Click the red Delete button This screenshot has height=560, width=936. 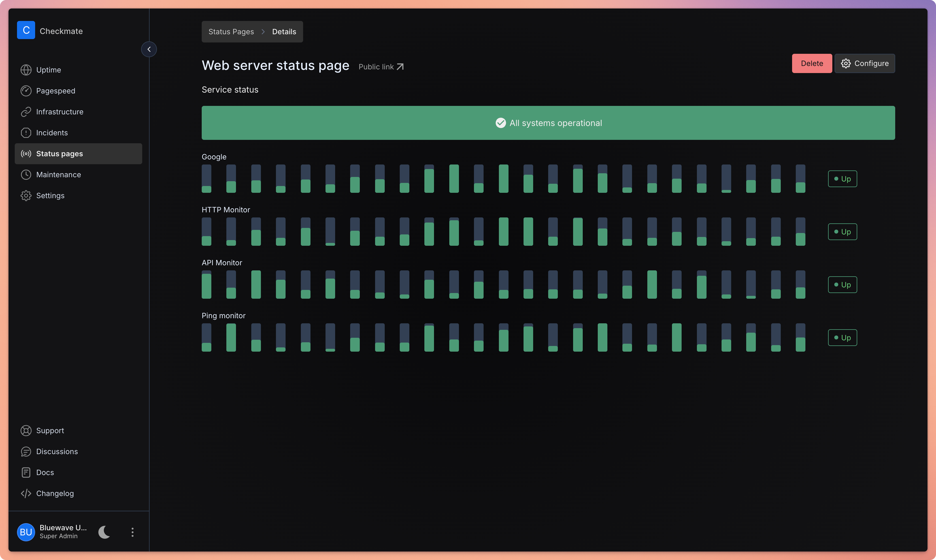812,63
